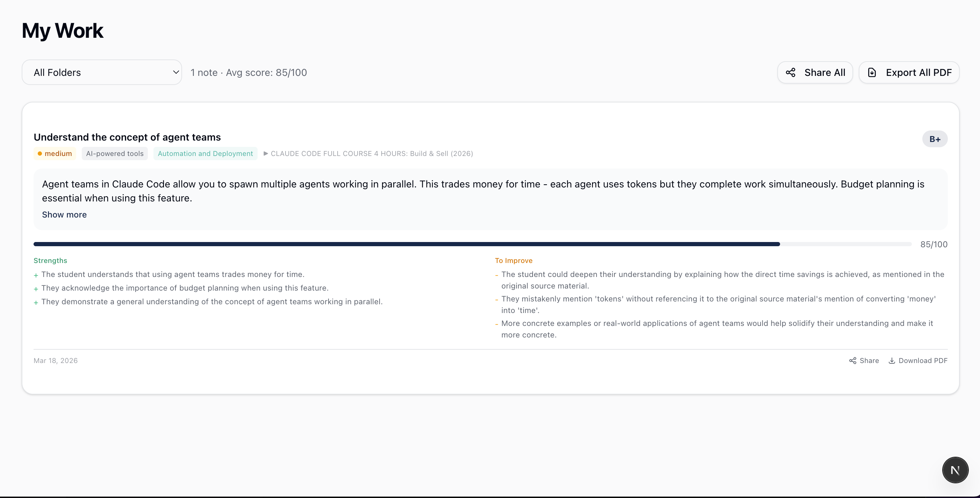This screenshot has width=980, height=498.
Task: Click the share icon in Share All
Action: [x=790, y=72]
